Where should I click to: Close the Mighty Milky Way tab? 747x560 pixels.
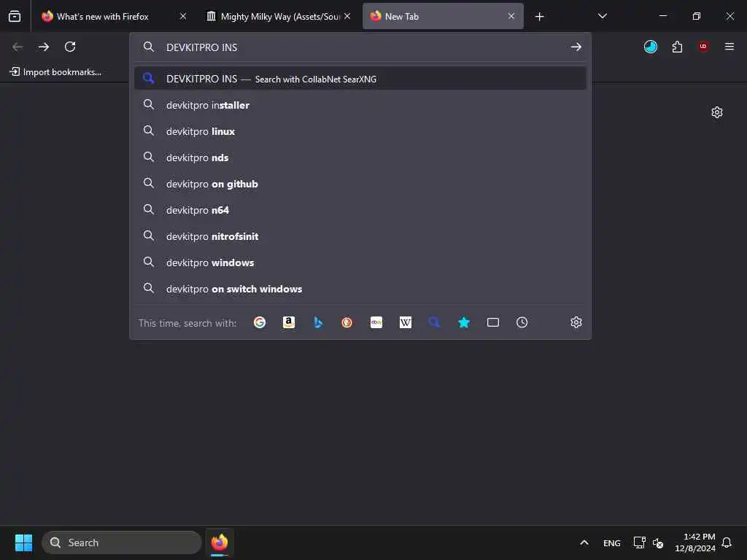[347, 16]
